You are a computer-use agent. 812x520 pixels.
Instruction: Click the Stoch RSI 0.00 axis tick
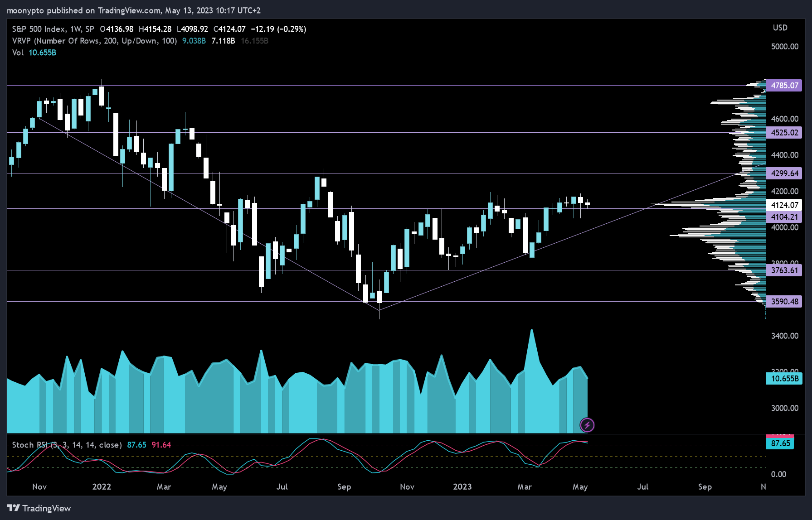(778, 474)
